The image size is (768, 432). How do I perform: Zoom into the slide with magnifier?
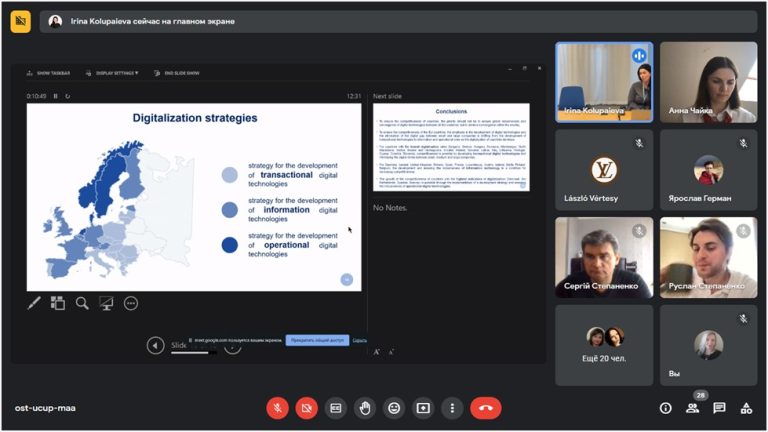point(82,303)
